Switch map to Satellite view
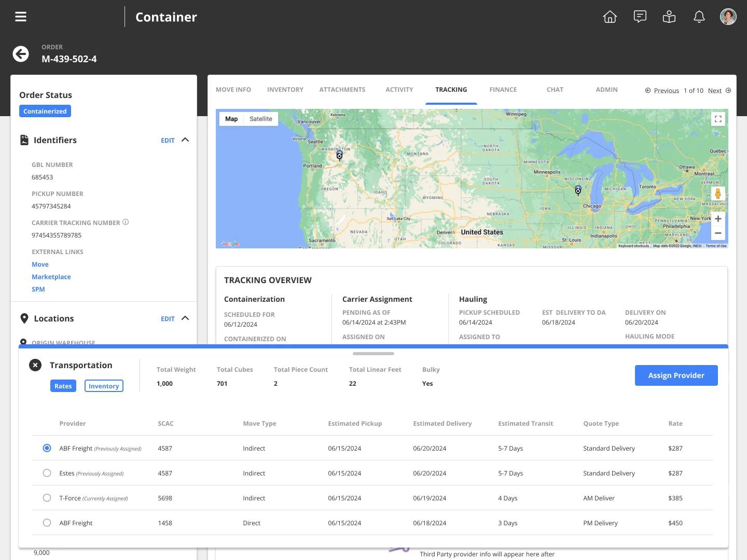Image resolution: width=747 pixels, height=560 pixels. click(x=260, y=119)
